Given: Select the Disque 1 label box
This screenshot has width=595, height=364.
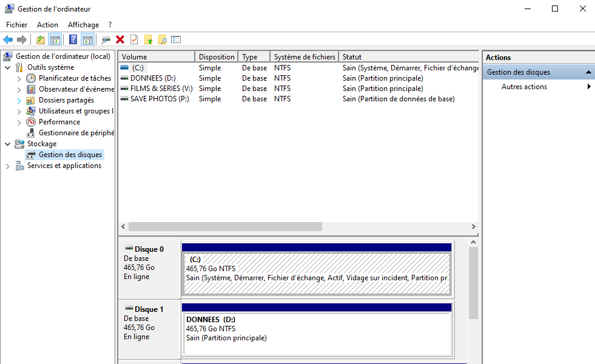Looking at the screenshot, I should (150, 329).
